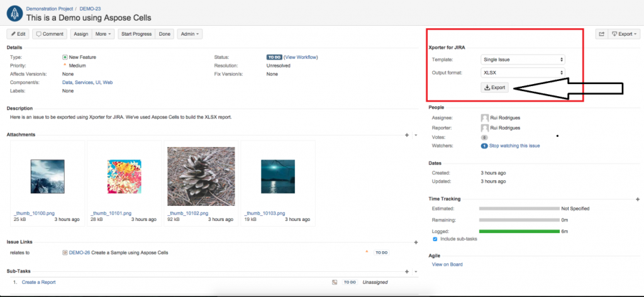Click Assignee Rui Rodrigues avatar
The image size is (644, 297).
485,118
